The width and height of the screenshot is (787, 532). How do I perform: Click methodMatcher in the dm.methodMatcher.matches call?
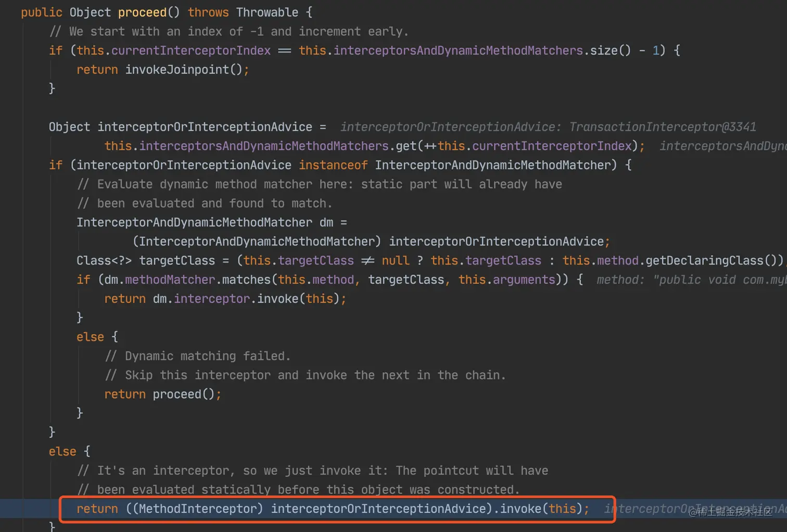click(170, 280)
